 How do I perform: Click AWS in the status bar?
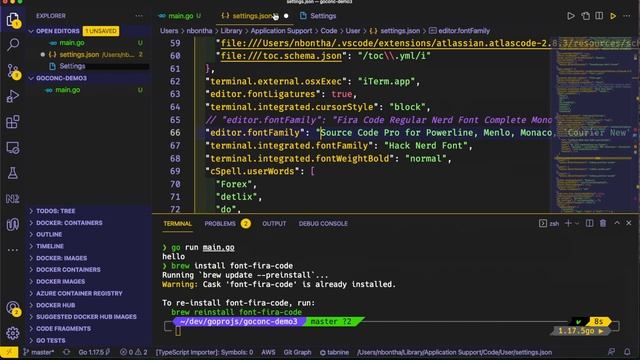coord(268,352)
